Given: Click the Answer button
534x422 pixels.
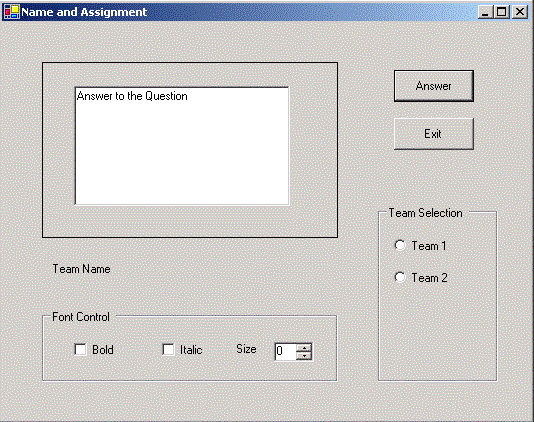Looking at the screenshot, I should click(x=434, y=86).
